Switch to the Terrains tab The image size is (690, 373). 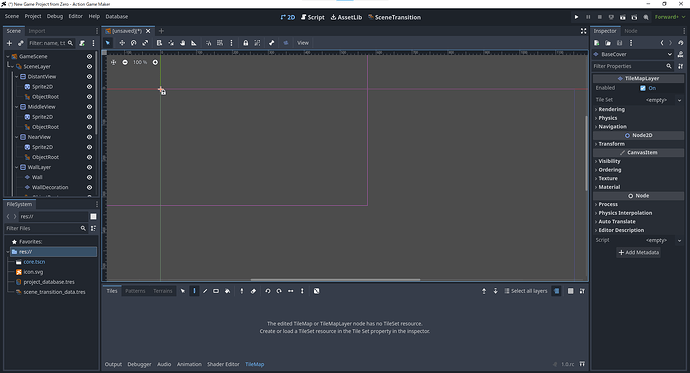point(163,291)
